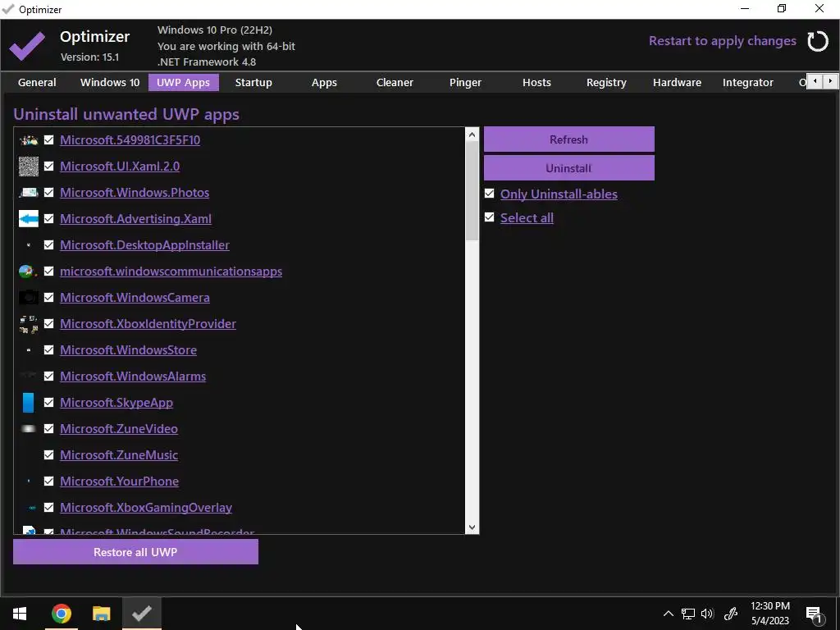Click the Optimizer purple checkmark logo
Image resolution: width=840 pixels, height=630 pixels.
(27, 46)
